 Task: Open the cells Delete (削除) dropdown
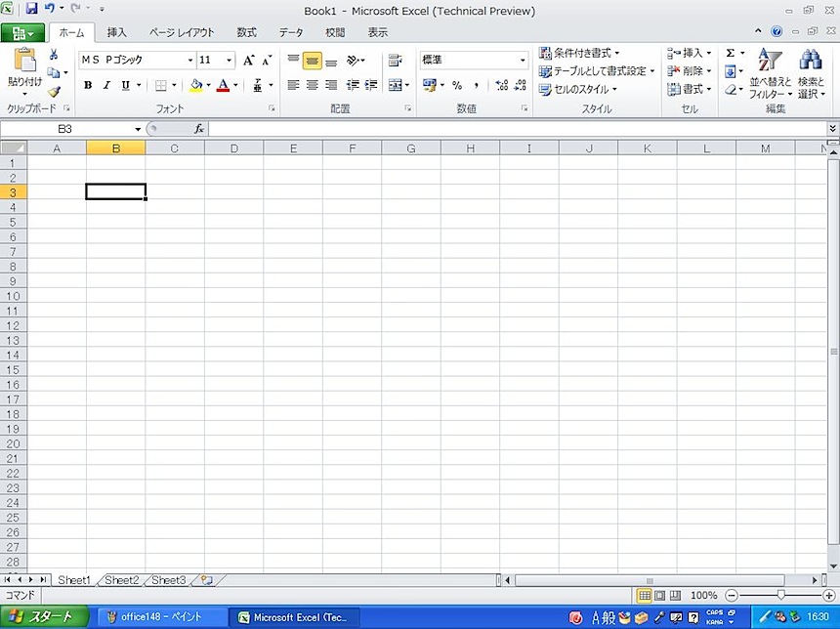click(x=690, y=71)
